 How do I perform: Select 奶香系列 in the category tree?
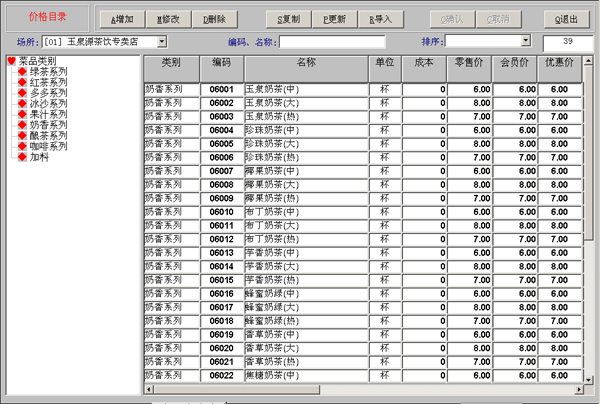pyautogui.click(x=48, y=125)
